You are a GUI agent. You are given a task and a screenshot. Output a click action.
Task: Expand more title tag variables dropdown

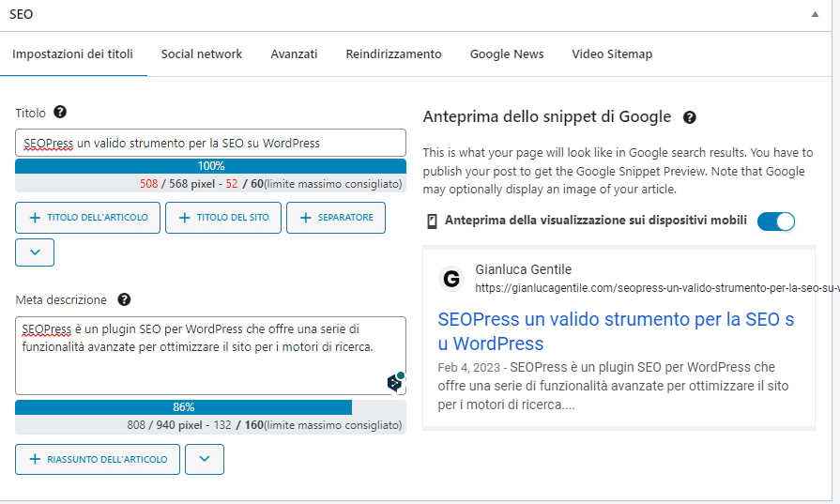[x=35, y=252]
